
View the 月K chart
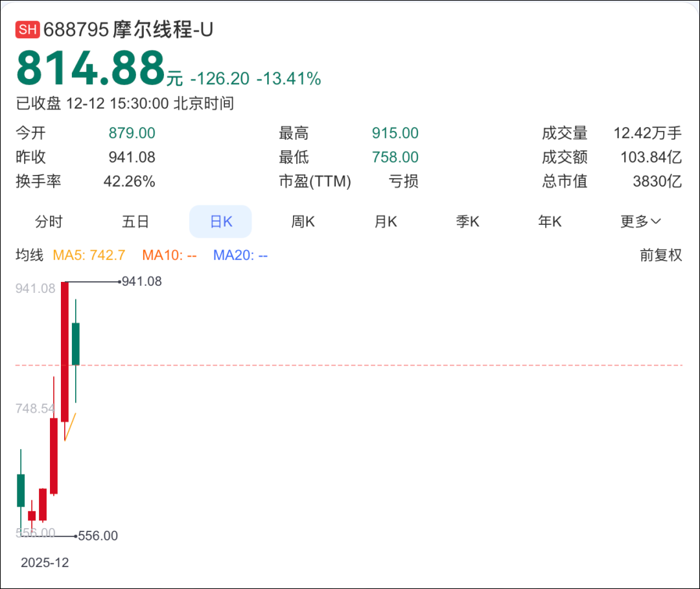(385, 222)
